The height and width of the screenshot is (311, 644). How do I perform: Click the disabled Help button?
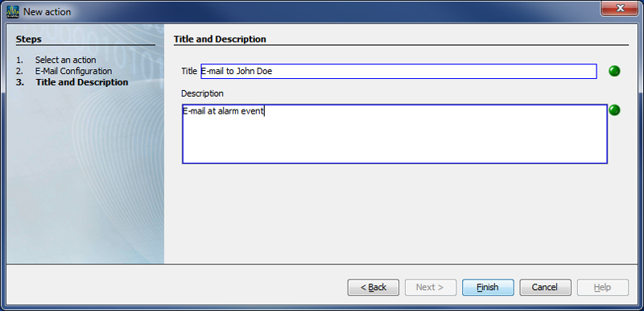tap(602, 287)
